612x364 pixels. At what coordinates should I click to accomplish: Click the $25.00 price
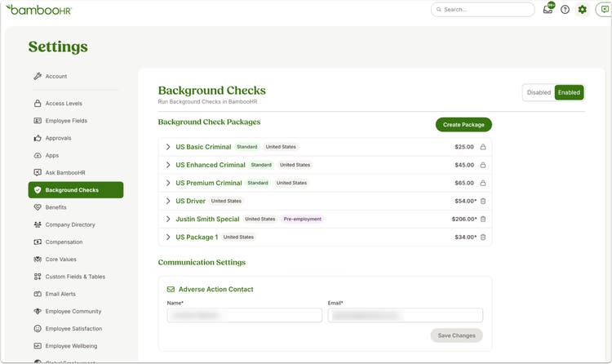pos(464,147)
